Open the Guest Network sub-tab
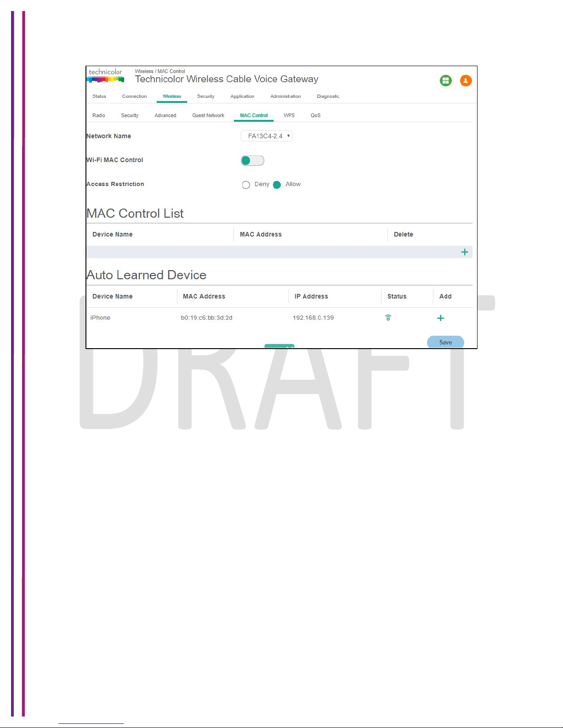The height and width of the screenshot is (728, 563). coord(208,115)
